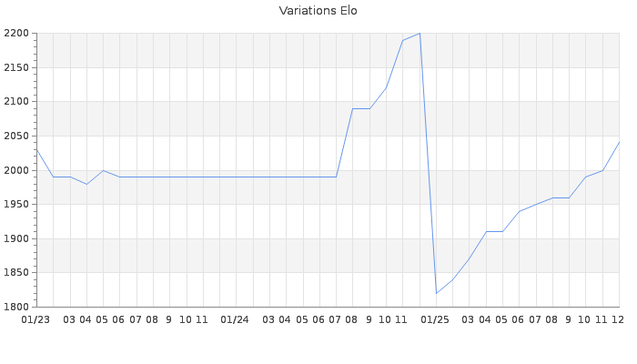Click the 2100 y-axis label
This screenshot has width=637, height=364.
click(x=17, y=102)
